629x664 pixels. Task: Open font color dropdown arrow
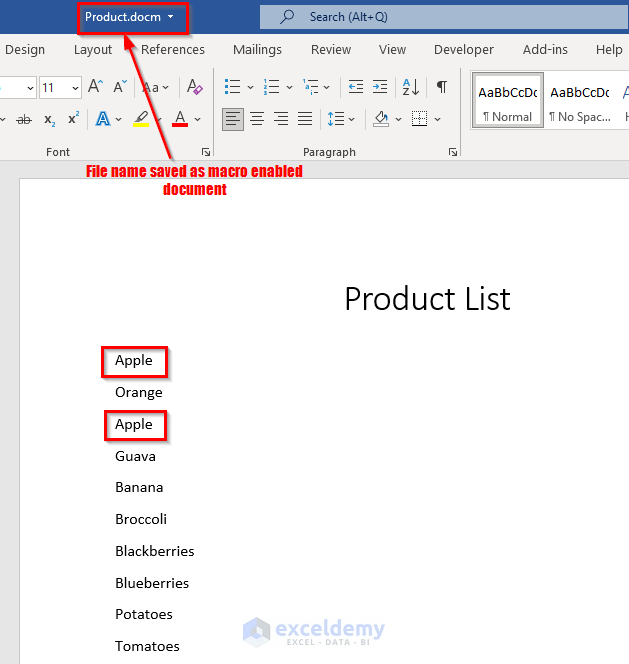tap(197, 120)
